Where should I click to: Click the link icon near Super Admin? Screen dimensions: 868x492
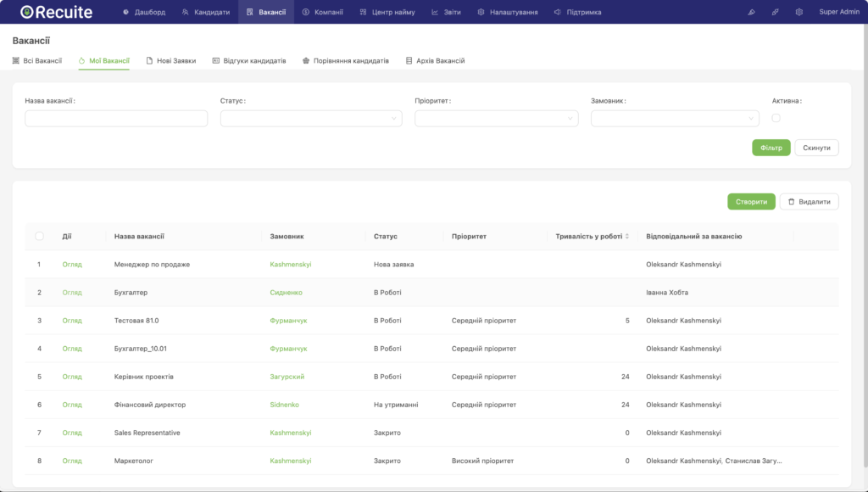774,12
